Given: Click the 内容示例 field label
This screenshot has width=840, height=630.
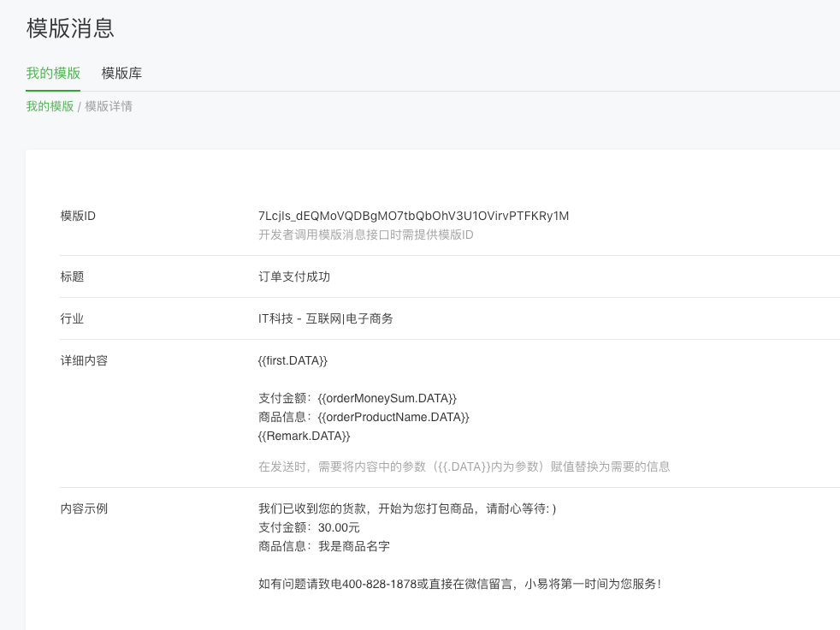Looking at the screenshot, I should point(84,508).
